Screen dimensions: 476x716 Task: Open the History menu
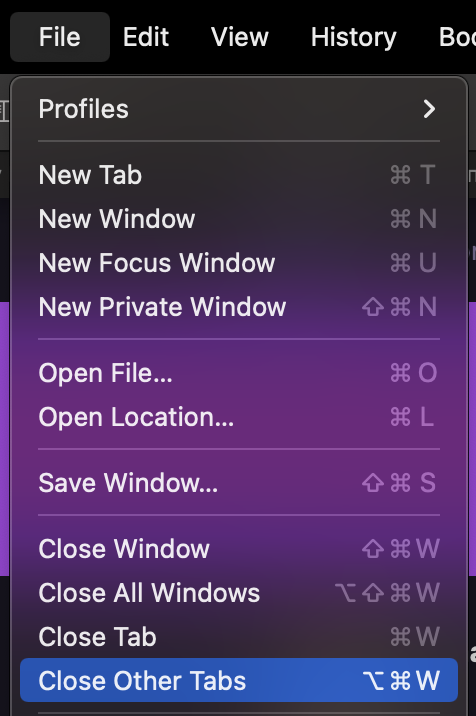(x=354, y=37)
